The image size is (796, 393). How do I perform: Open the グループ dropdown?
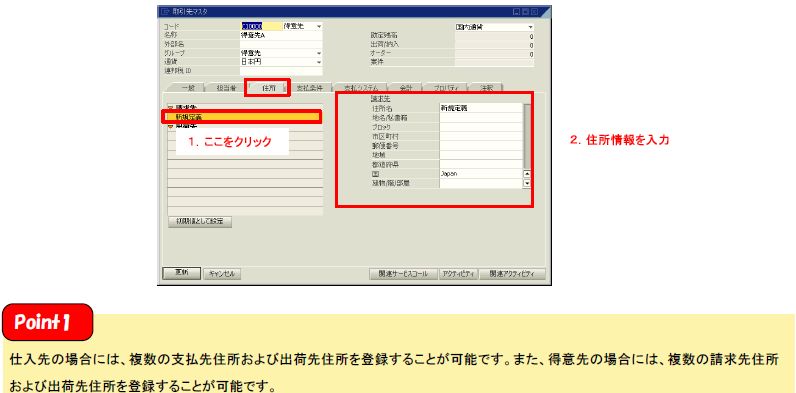click(319, 53)
